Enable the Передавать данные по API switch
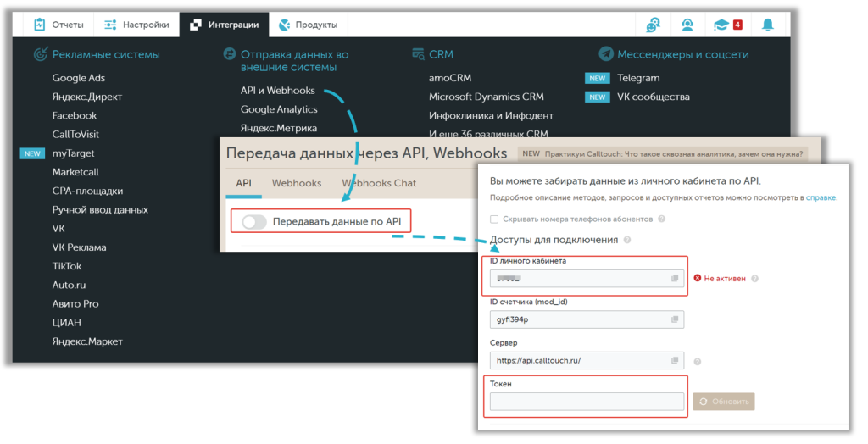868x444 pixels. [254, 222]
